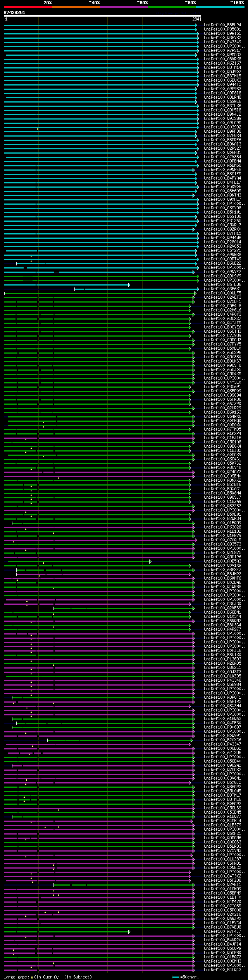This screenshot has height=980, width=248.
Task: Select UniRef100_A5DS96 label
Action: [222, 352]
